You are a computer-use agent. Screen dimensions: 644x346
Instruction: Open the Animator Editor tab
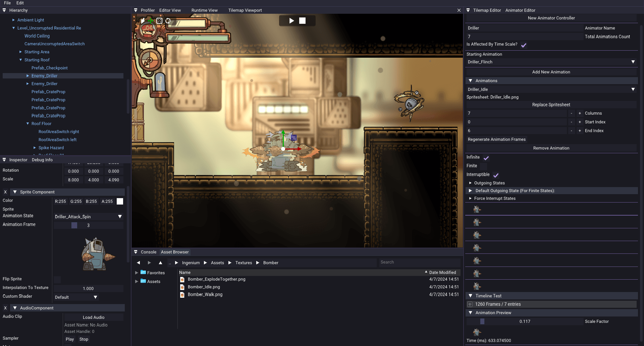(x=520, y=10)
